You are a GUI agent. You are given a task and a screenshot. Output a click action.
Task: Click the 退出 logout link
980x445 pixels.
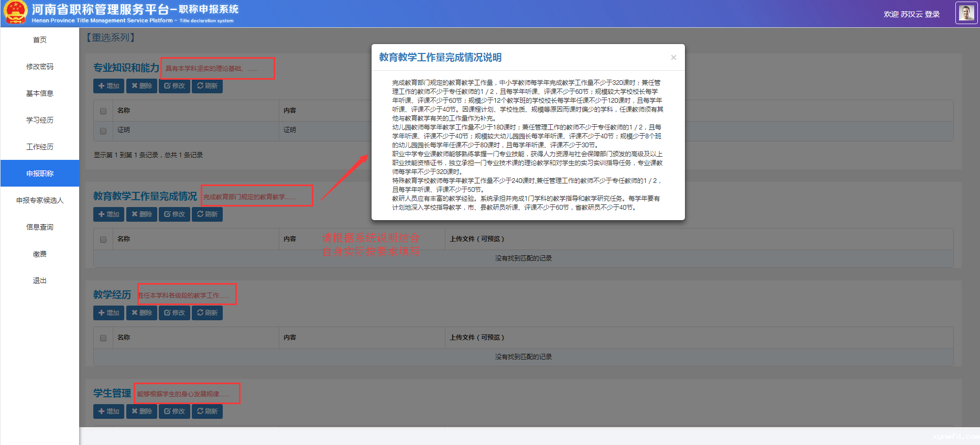(x=40, y=280)
